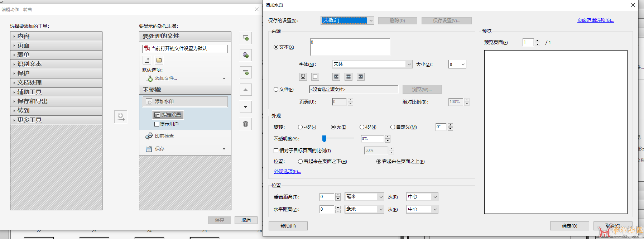Open the 字体 font dropdown showing 宋体

372,64
